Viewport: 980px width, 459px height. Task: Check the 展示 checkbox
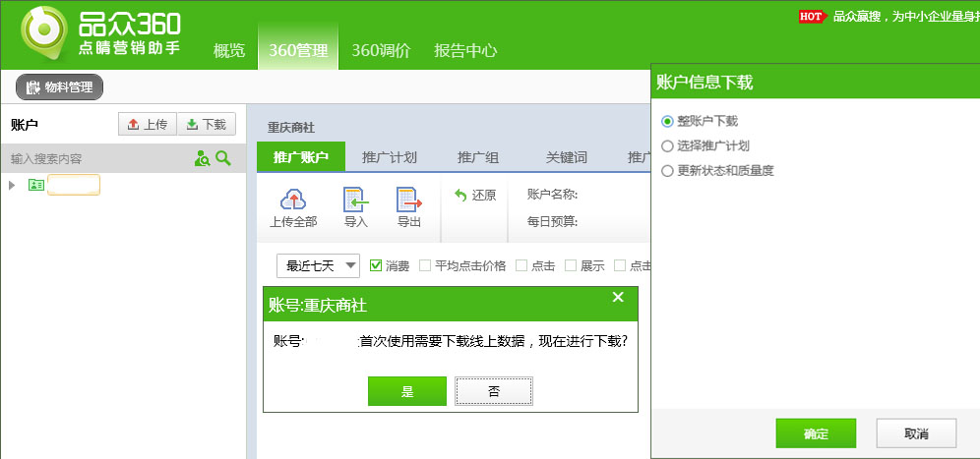click(x=571, y=265)
